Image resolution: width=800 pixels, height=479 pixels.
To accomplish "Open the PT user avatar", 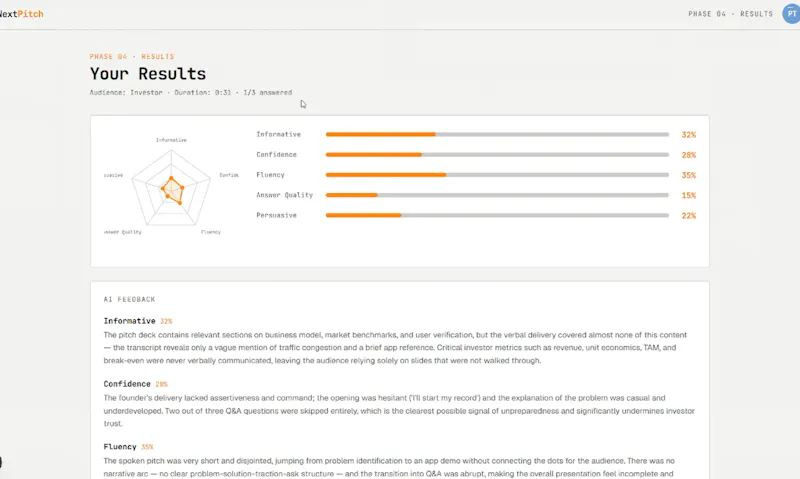I will click(x=791, y=14).
